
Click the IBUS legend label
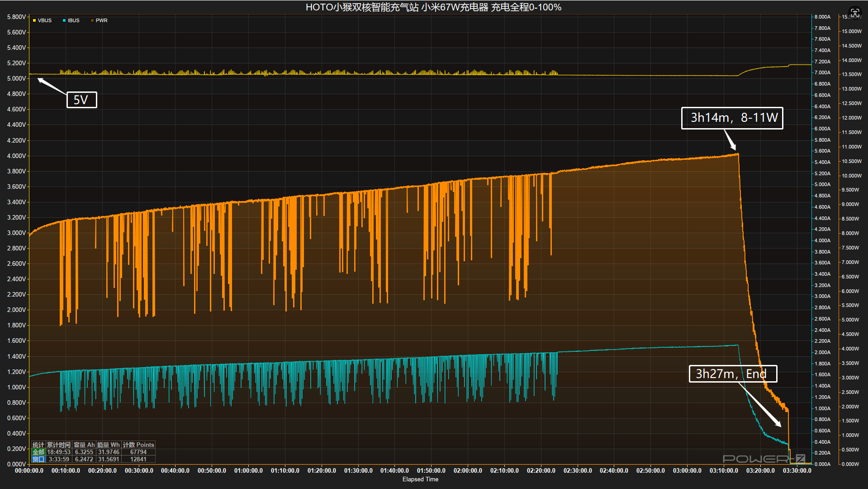74,20
